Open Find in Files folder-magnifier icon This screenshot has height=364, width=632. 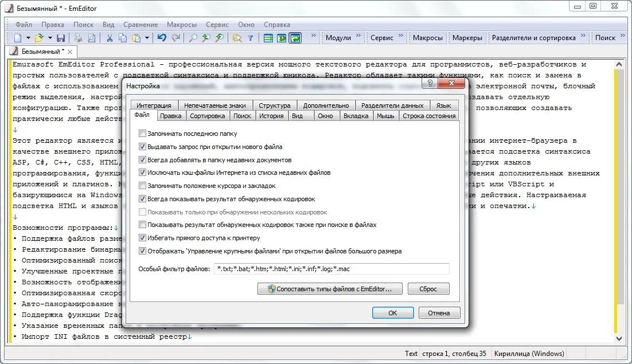(237, 38)
